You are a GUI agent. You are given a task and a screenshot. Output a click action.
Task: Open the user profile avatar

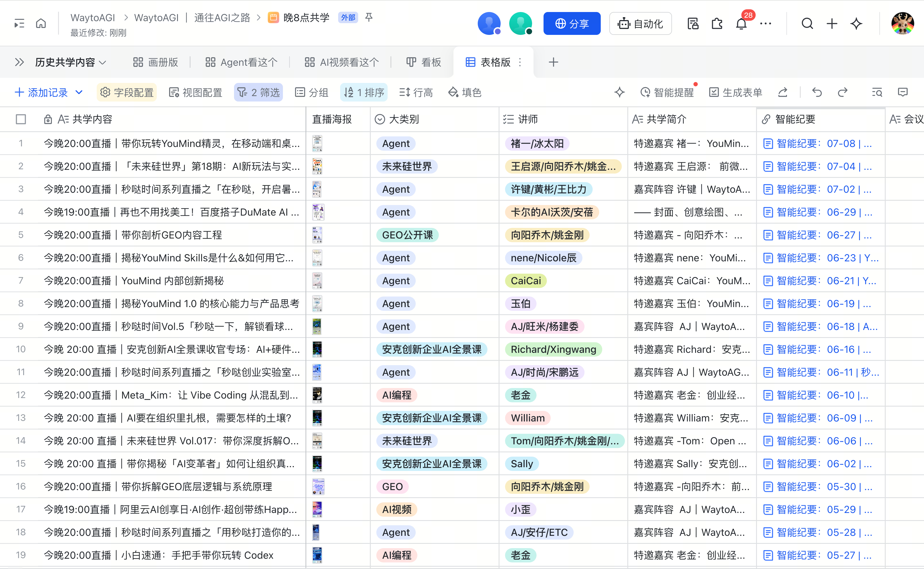pos(902,24)
